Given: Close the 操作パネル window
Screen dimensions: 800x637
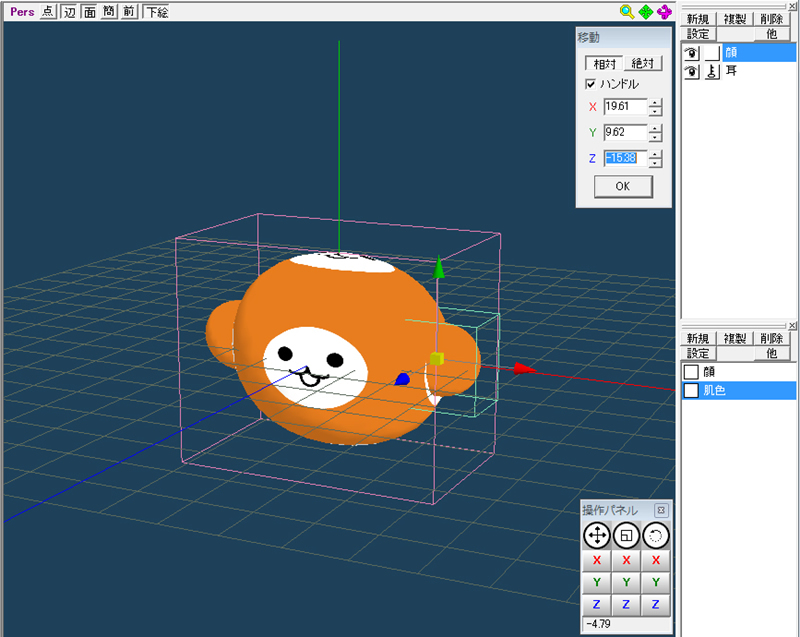Looking at the screenshot, I should point(661,510).
